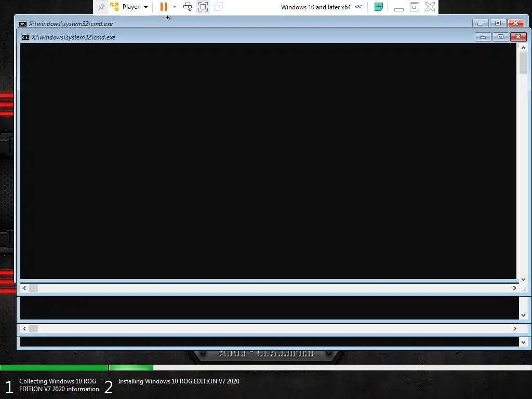Click the front cmd vertical scrollbar thumb
Screen dimensions: 532x399
523,63
